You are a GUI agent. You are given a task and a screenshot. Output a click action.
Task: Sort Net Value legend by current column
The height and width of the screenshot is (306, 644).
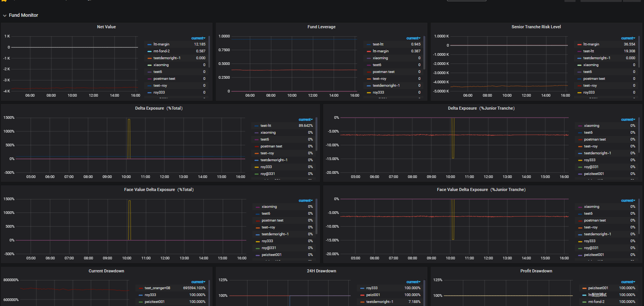click(x=198, y=38)
